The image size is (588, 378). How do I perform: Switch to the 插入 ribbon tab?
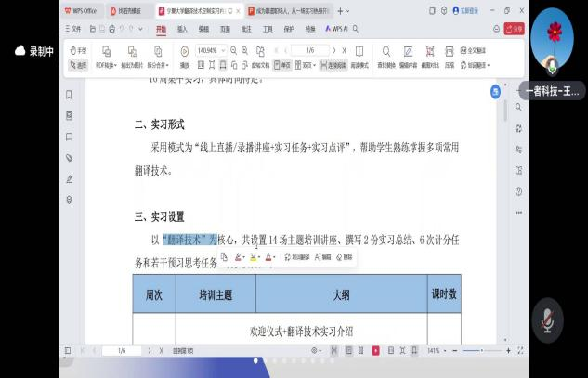tap(182, 29)
